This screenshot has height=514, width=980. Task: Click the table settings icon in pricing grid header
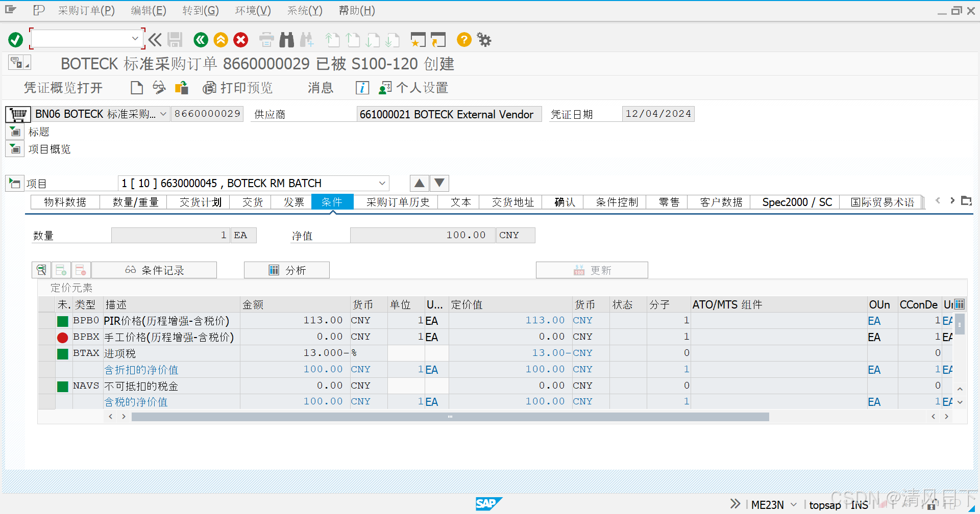coord(960,304)
